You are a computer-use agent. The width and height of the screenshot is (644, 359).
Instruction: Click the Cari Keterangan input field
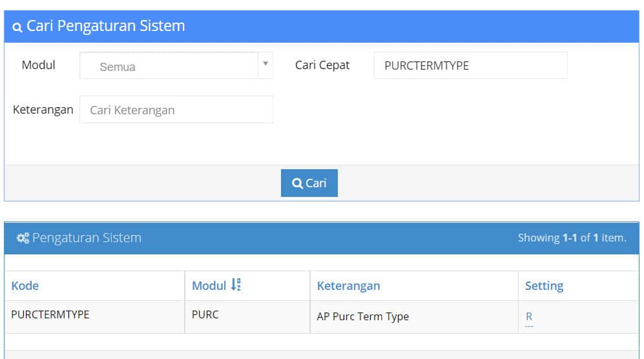click(x=176, y=110)
